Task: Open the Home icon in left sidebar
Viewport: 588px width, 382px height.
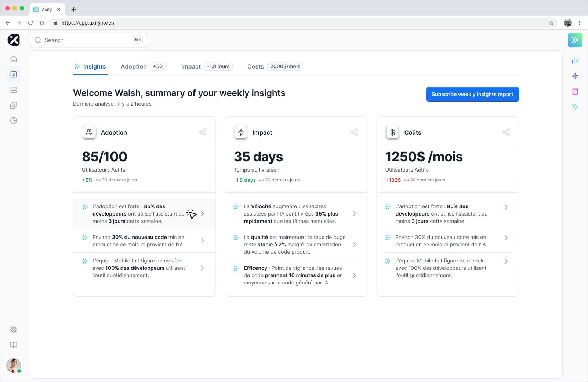Action: 14,59
